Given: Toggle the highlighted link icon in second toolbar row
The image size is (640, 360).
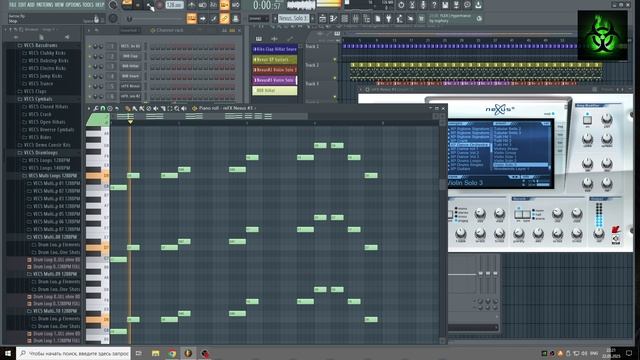Looking at the screenshot, I should pyautogui.click(x=224, y=19).
